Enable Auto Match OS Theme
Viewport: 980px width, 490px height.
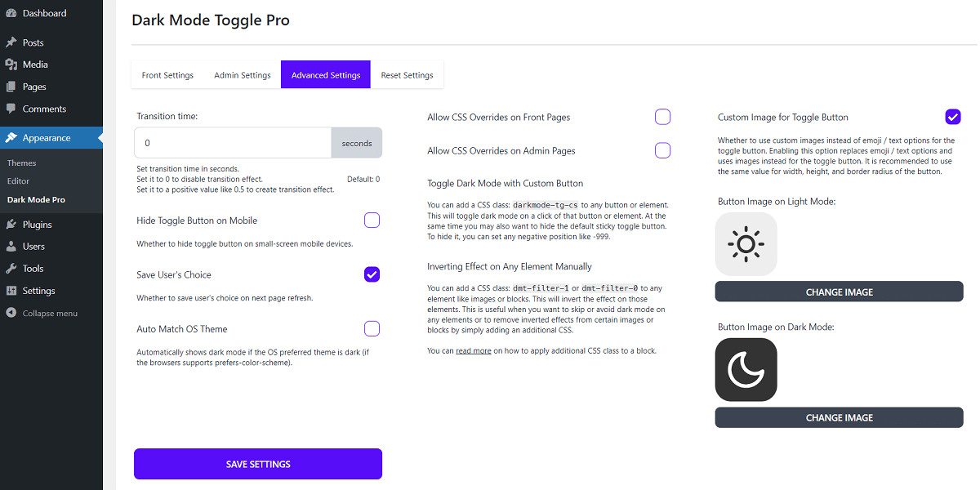click(x=372, y=329)
